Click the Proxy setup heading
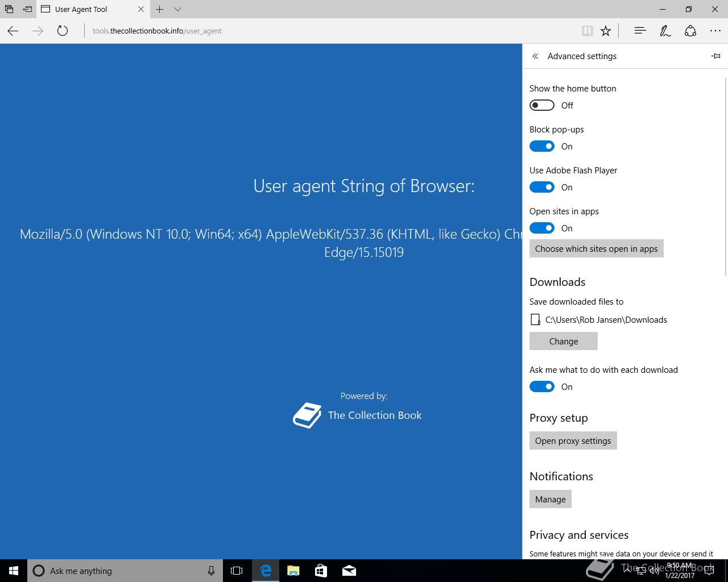The height and width of the screenshot is (582, 728). (x=559, y=418)
